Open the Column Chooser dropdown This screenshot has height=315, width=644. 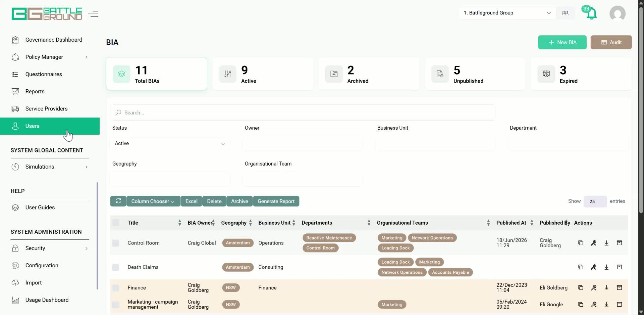tap(153, 201)
